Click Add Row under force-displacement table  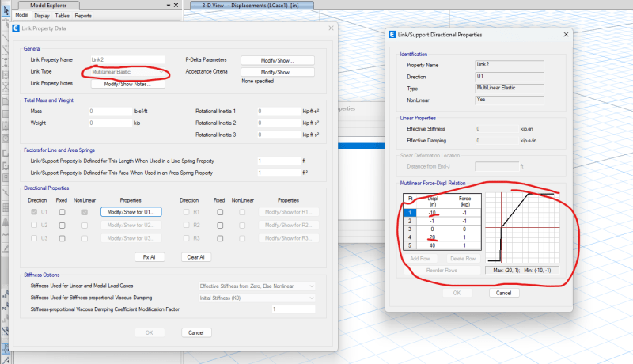tap(420, 258)
